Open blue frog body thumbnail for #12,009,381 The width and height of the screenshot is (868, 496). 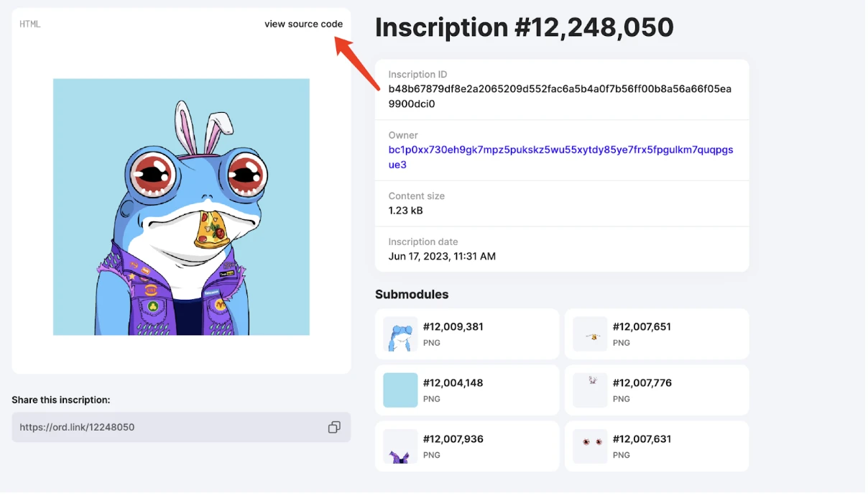400,334
